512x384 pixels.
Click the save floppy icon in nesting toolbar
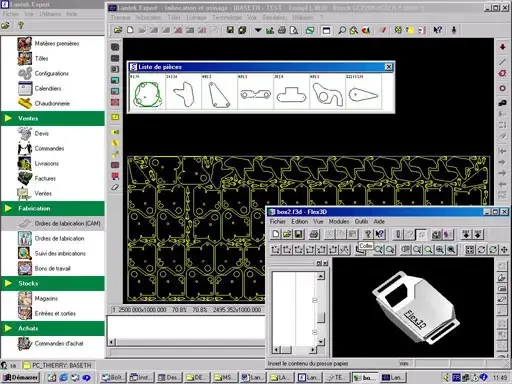[x=230, y=30]
